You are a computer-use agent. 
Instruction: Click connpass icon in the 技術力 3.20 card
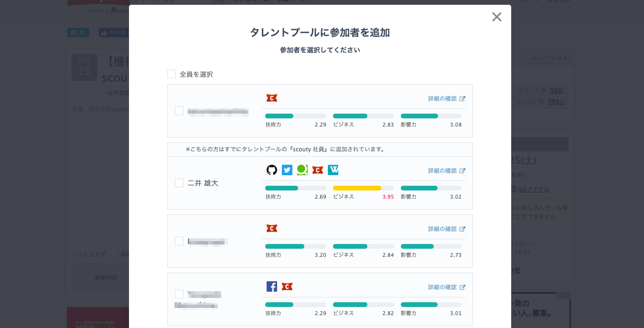(272, 228)
